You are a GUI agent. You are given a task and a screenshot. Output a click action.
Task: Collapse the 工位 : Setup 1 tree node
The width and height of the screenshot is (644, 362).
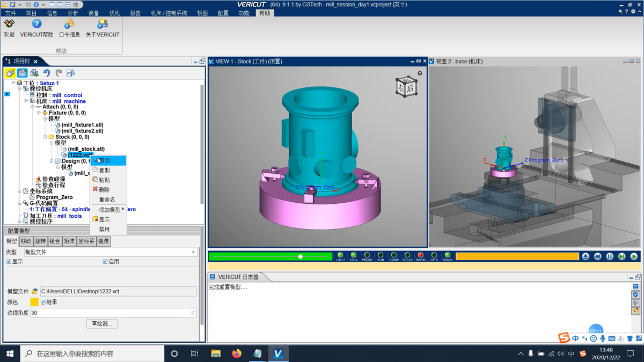coord(13,83)
